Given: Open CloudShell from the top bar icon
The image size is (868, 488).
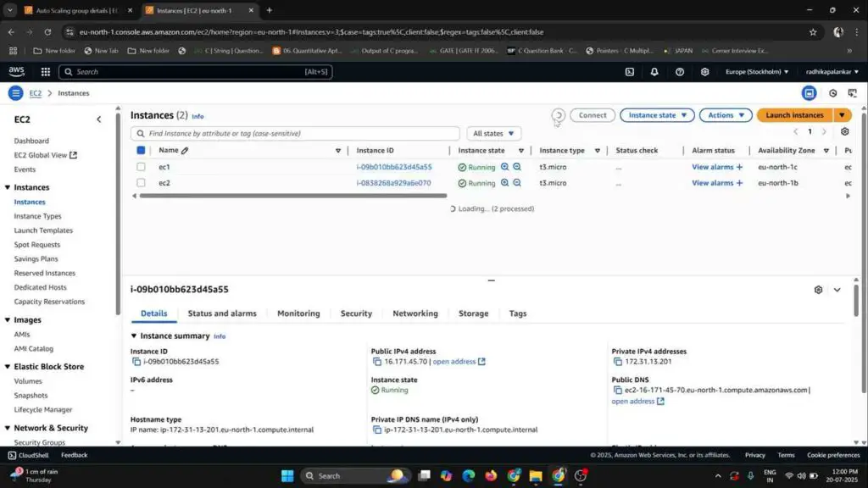Looking at the screenshot, I should 630,72.
